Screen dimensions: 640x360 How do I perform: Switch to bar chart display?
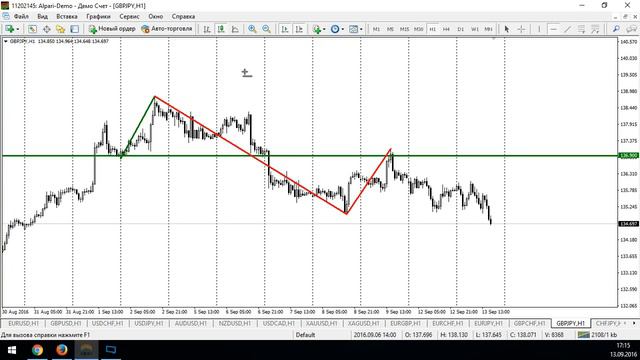[x=207, y=29]
